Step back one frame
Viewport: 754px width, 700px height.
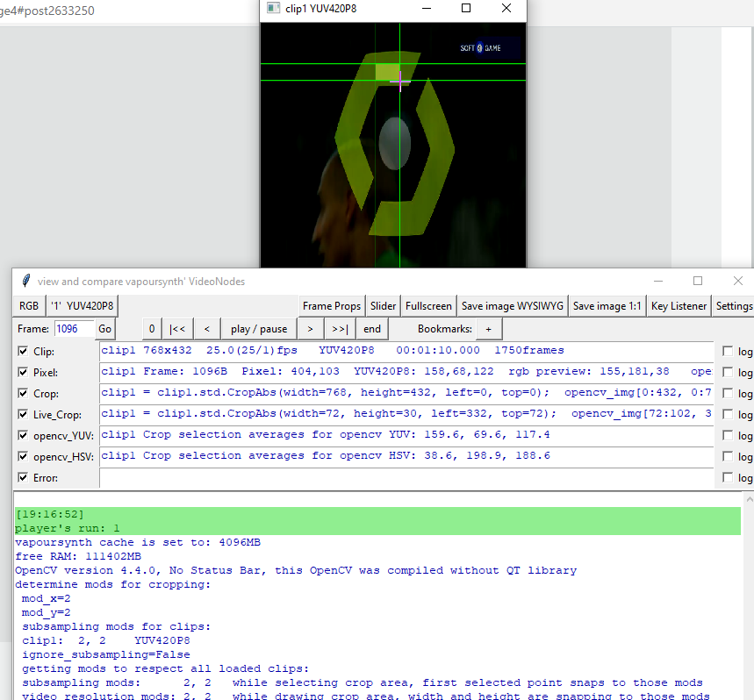(x=206, y=329)
